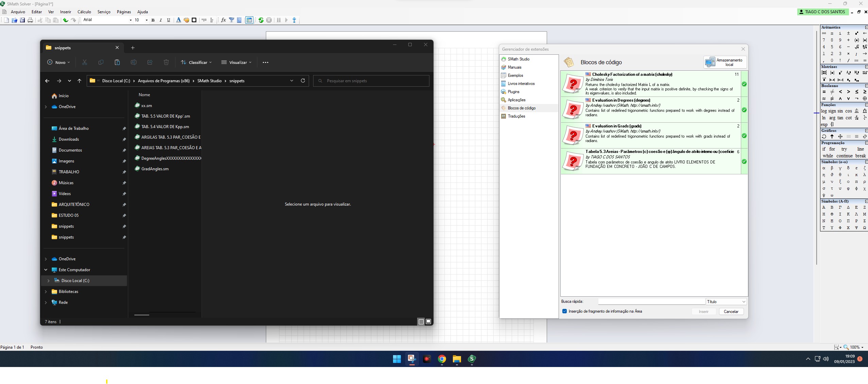
Task: Click in the 'Busca rápida' search field
Action: tap(651, 302)
